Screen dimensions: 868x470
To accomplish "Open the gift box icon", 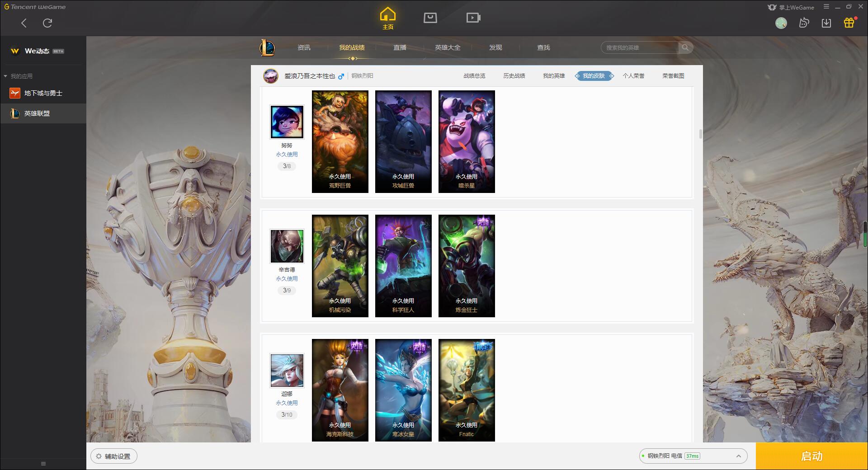I will click(849, 23).
